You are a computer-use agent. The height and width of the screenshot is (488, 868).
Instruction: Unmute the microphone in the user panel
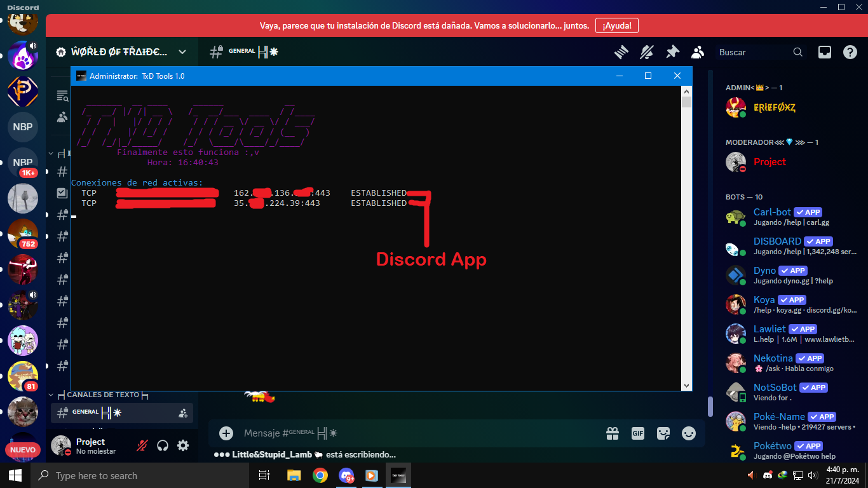(142, 445)
